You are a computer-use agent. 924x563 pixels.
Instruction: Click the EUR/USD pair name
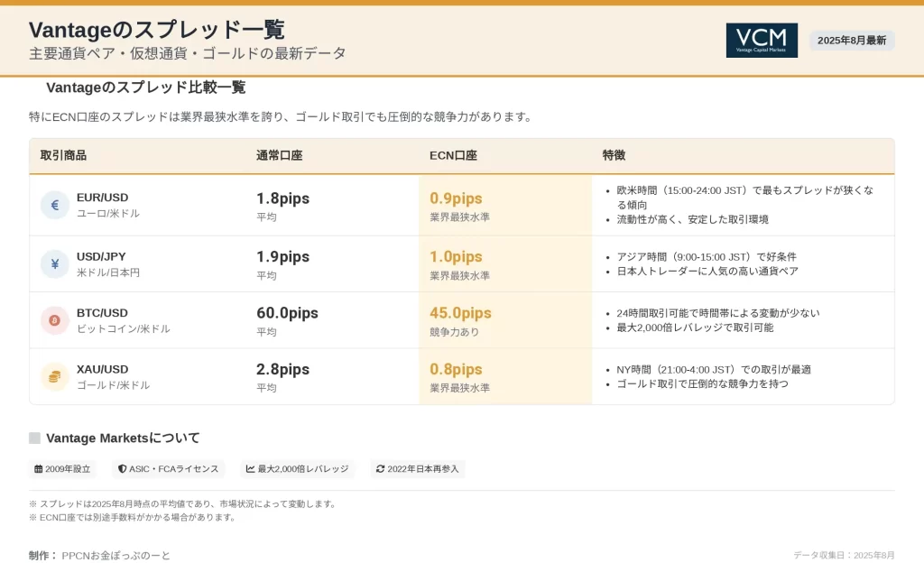(103, 198)
